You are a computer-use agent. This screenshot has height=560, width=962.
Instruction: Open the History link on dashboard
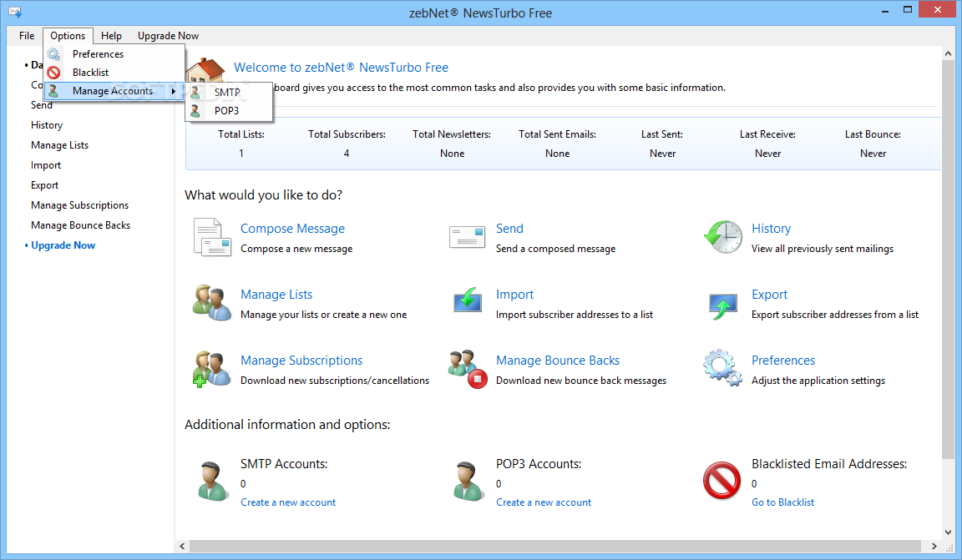point(772,228)
